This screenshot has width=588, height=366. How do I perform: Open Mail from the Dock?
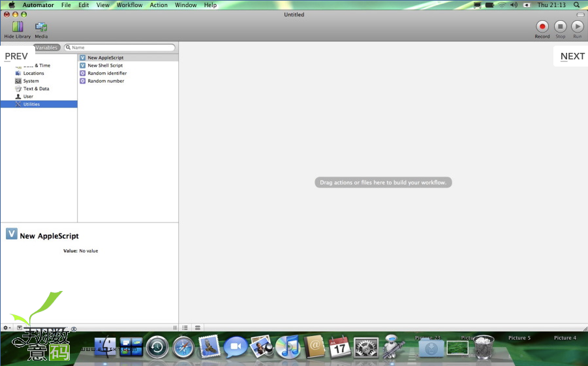(x=209, y=346)
